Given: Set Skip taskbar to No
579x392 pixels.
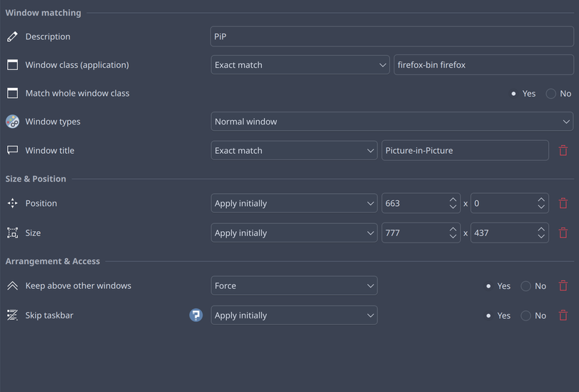Looking at the screenshot, I should pos(526,315).
